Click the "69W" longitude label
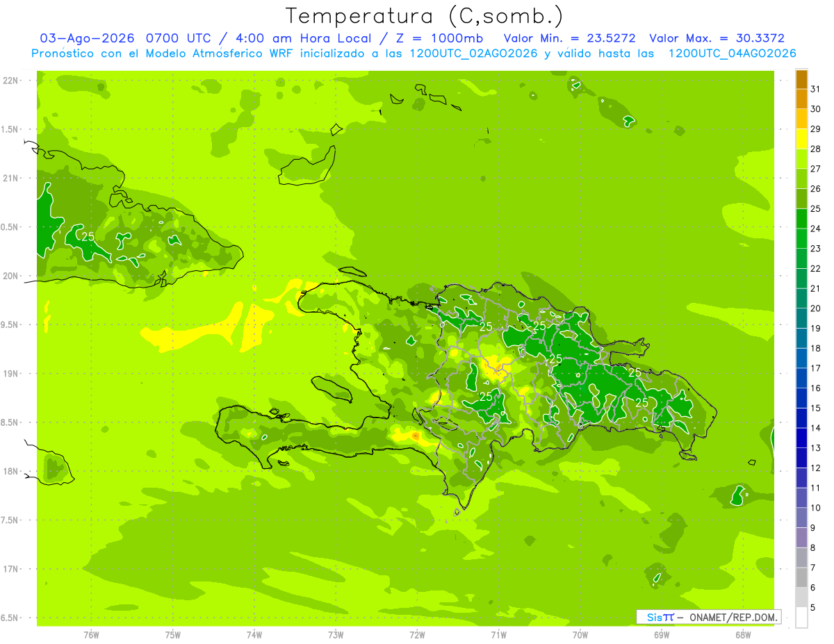The height and width of the screenshot is (644, 834). 662,634
